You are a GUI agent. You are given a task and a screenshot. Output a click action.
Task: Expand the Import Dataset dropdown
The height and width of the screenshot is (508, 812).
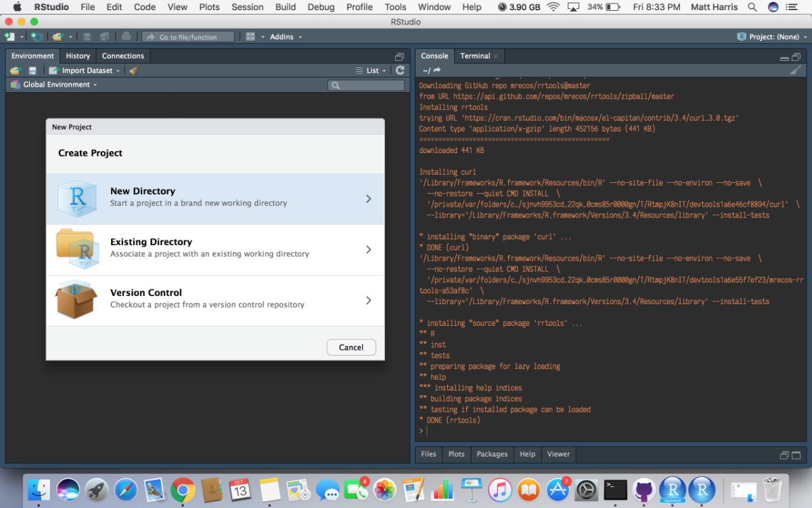tap(84, 70)
